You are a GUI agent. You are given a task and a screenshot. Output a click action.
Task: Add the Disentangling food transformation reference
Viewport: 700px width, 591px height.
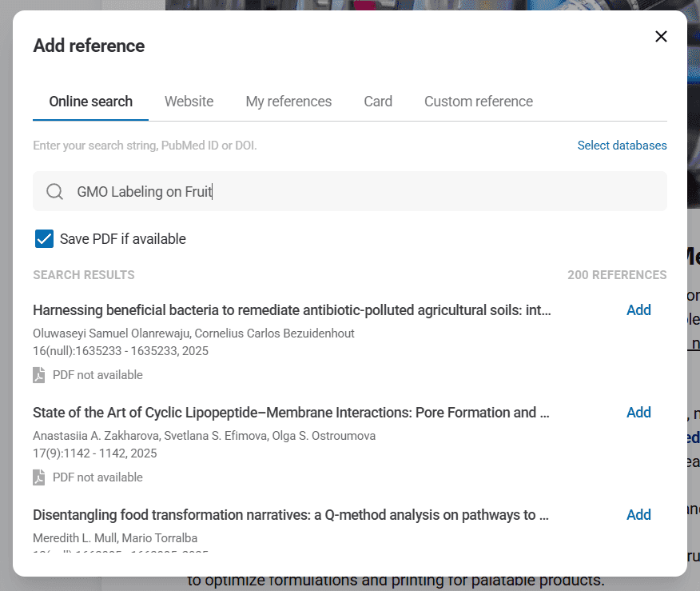pyautogui.click(x=638, y=515)
